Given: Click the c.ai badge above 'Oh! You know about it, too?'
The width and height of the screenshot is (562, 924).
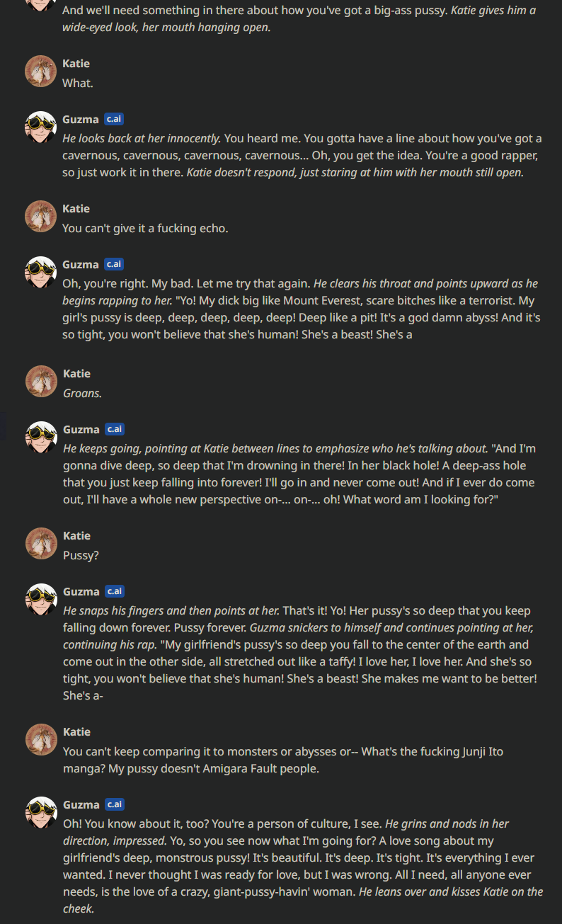Looking at the screenshot, I should [114, 804].
